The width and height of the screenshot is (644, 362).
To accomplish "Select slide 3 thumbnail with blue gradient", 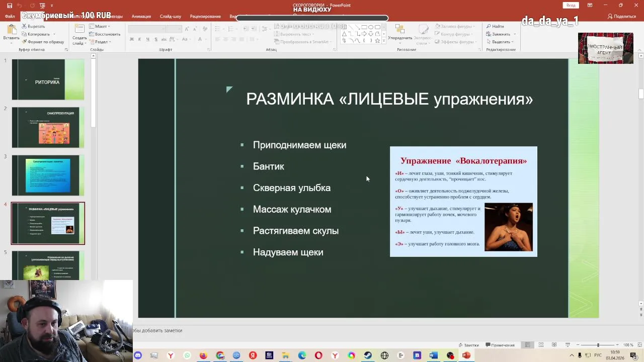I will point(48,175).
